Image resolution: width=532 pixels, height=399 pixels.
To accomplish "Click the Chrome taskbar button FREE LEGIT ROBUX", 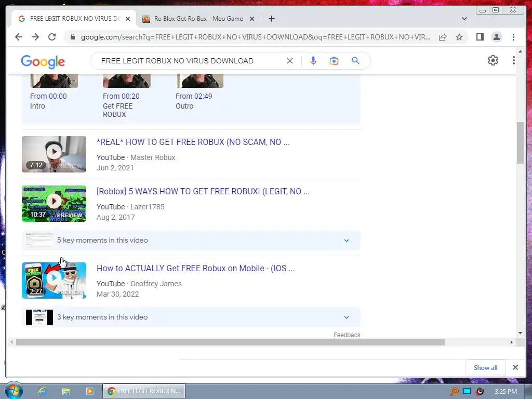I will point(144,391).
